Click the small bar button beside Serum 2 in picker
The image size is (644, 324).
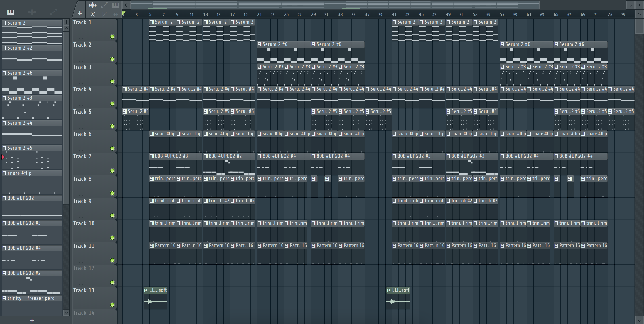tap(66, 22)
